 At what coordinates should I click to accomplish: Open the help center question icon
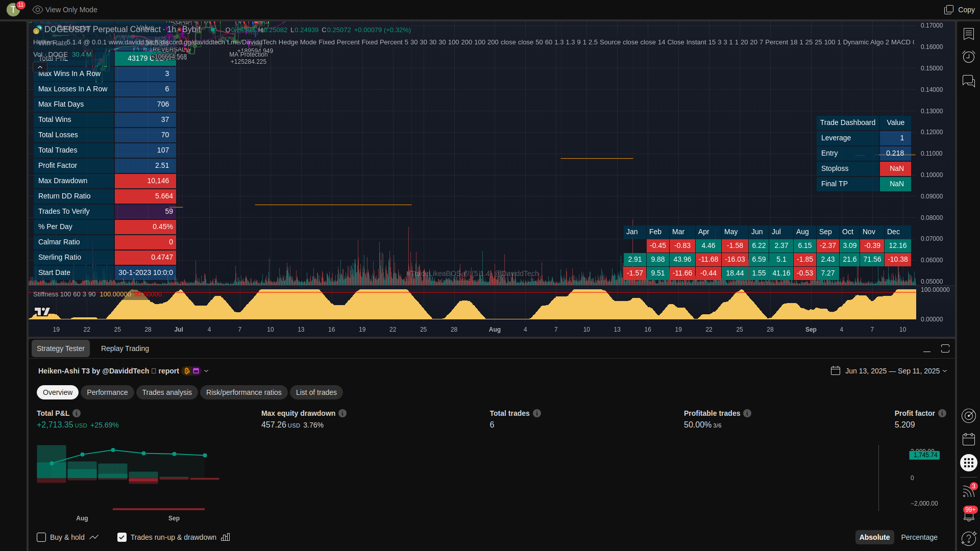[968, 538]
